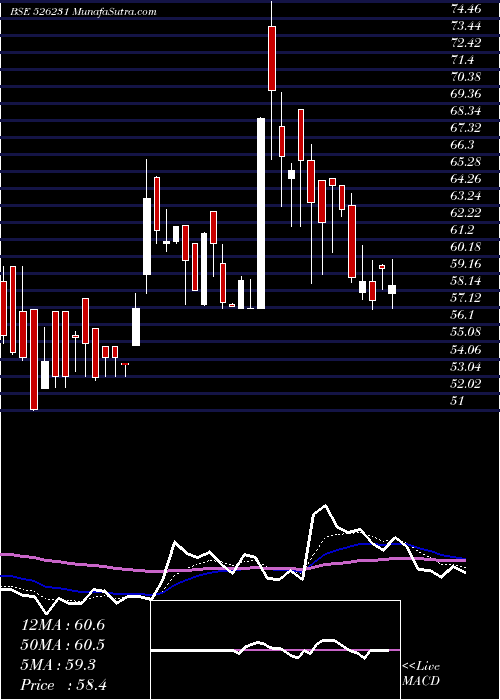500x700 pixels.
Task: Click the 50MA : 60.5 reading
Action: [62, 644]
